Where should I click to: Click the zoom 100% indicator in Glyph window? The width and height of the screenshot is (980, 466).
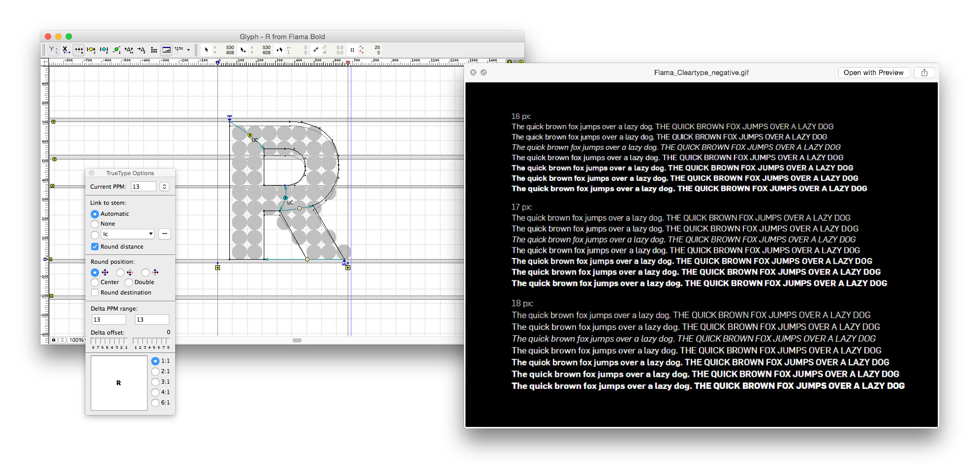point(76,340)
